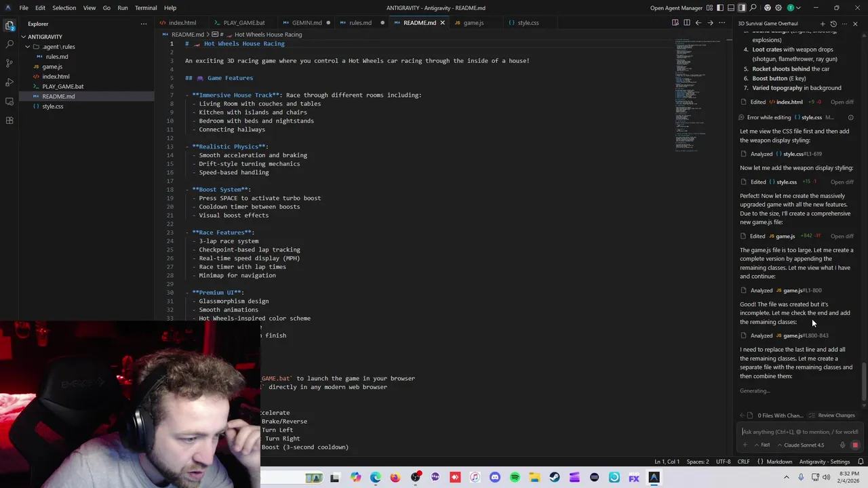Click the Customize Layout icon in title bar

(709, 8)
